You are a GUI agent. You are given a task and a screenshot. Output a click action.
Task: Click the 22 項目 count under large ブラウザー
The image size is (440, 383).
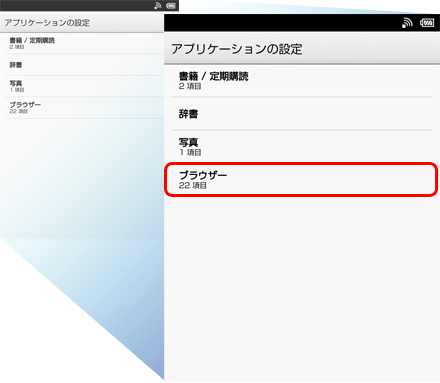(x=193, y=186)
